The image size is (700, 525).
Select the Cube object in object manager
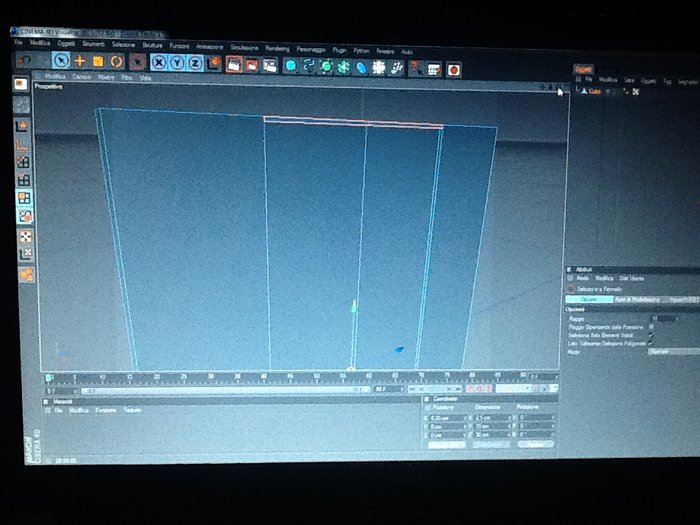[x=594, y=91]
